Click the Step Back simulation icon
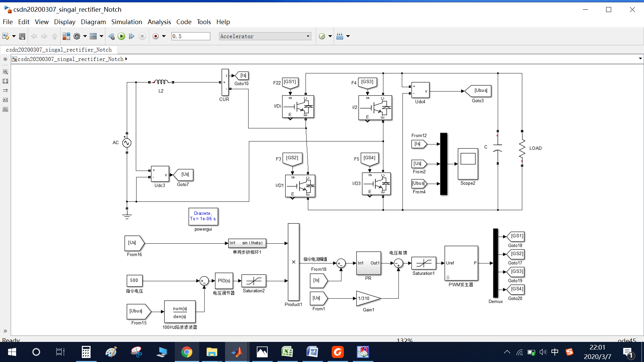 111,36
